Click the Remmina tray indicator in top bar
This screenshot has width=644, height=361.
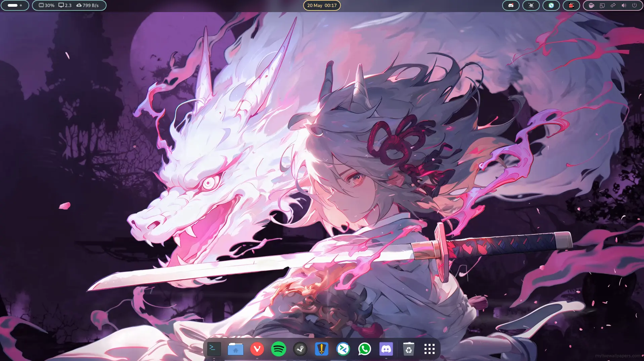(x=551, y=5)
